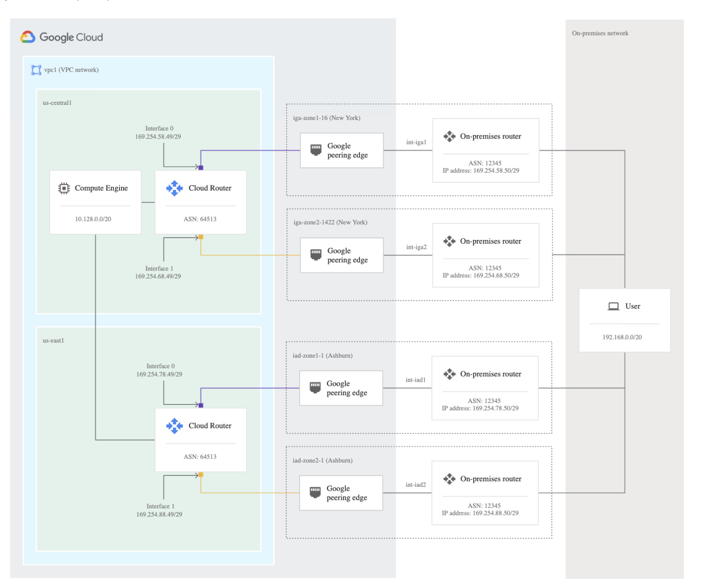Screen dimensions: 709x588
Task: Click the vpc1 (VPC network) label
Action: pos(72,70)
